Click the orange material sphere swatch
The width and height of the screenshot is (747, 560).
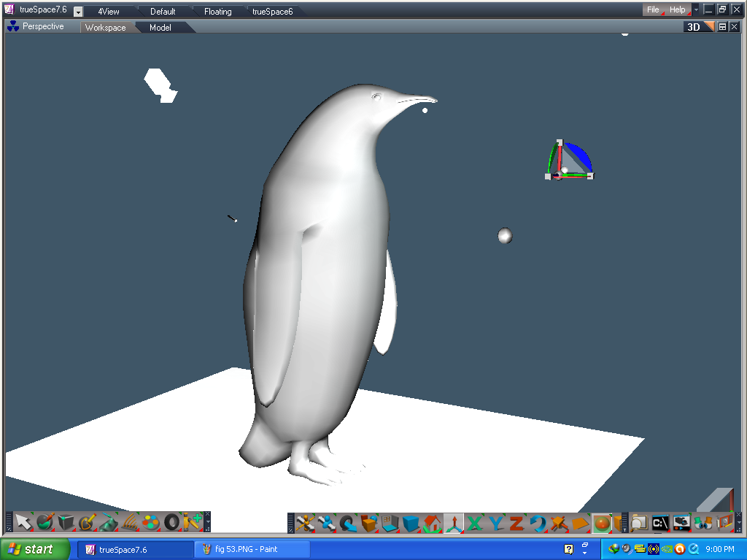pyautogui.click(x=603, y=521)
